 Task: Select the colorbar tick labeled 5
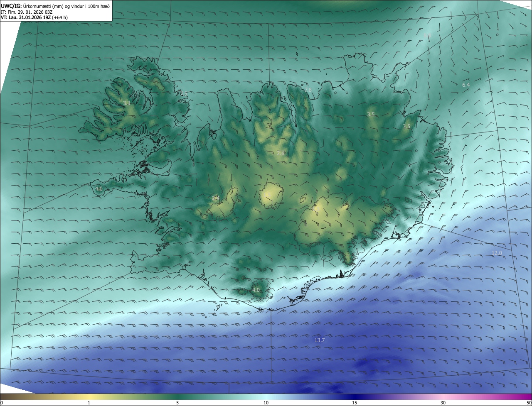click(177, 403)
